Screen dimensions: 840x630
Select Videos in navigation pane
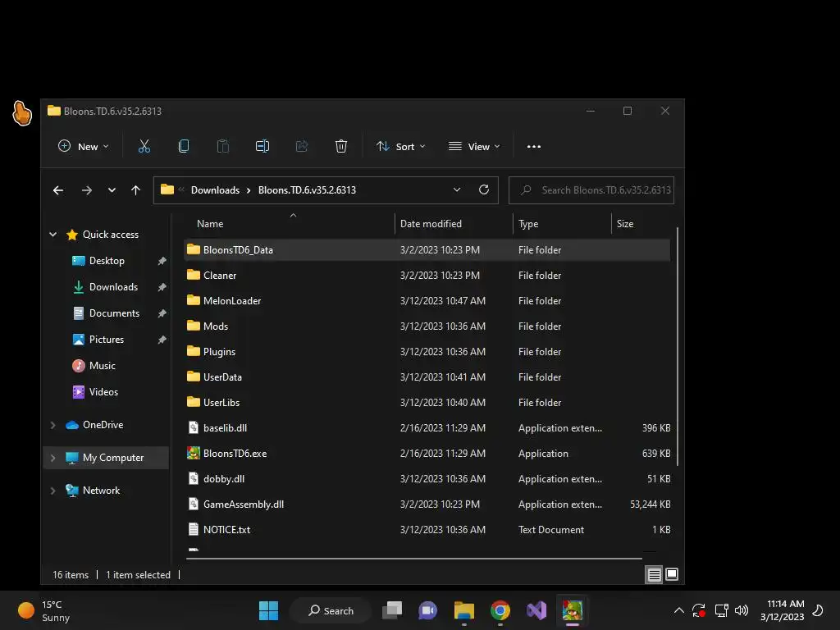pyautogui.click(x=103, y=392)
